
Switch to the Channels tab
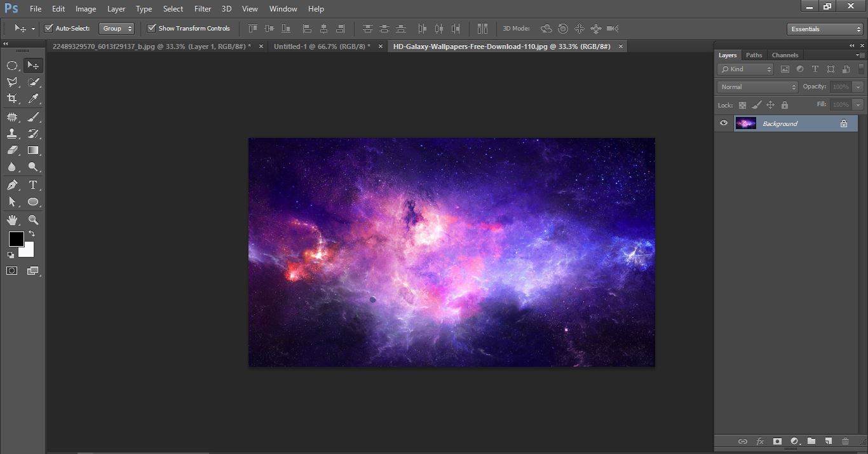pyautogui.click(x=785, y=55)
